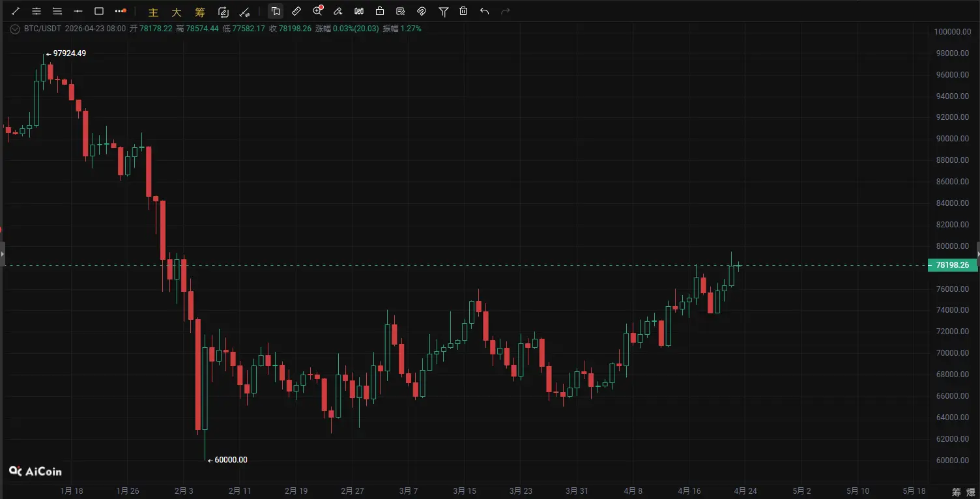Screen dimensions: 980x499
Task: Click the 5月 18 date axis label
Action: click(x=915, y=491)
